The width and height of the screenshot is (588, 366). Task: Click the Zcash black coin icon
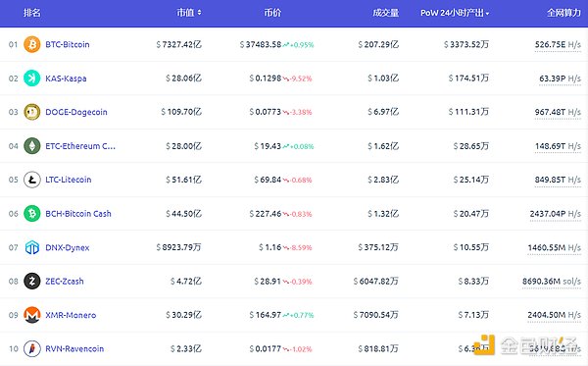32,282
